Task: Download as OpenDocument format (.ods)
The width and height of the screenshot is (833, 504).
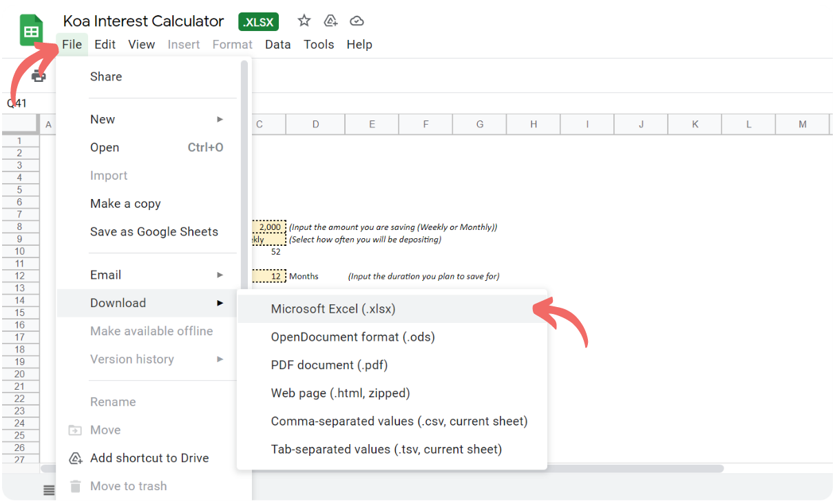Action: point(392,337)
